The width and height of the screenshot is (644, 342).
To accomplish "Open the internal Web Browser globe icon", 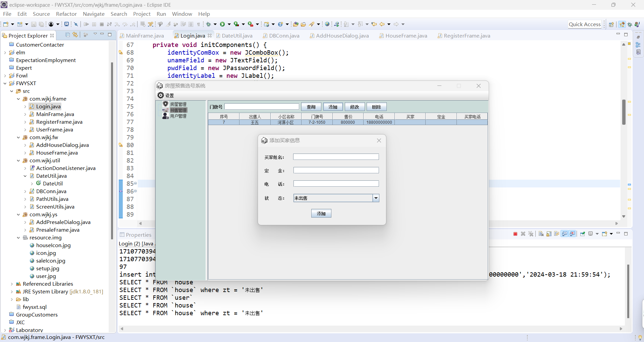I will [x=327, y=24].
